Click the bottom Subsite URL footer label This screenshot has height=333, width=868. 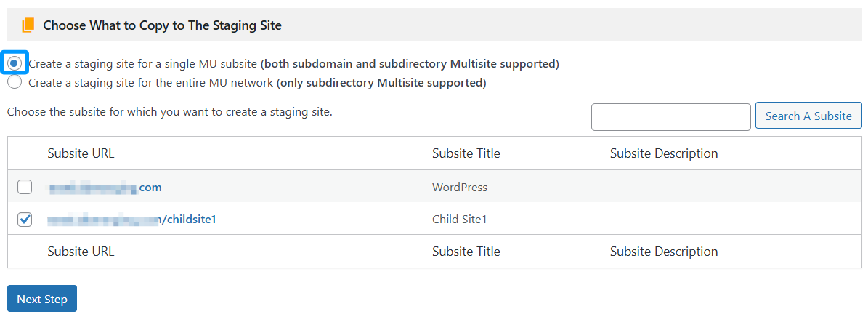click(x=81, y=252)
